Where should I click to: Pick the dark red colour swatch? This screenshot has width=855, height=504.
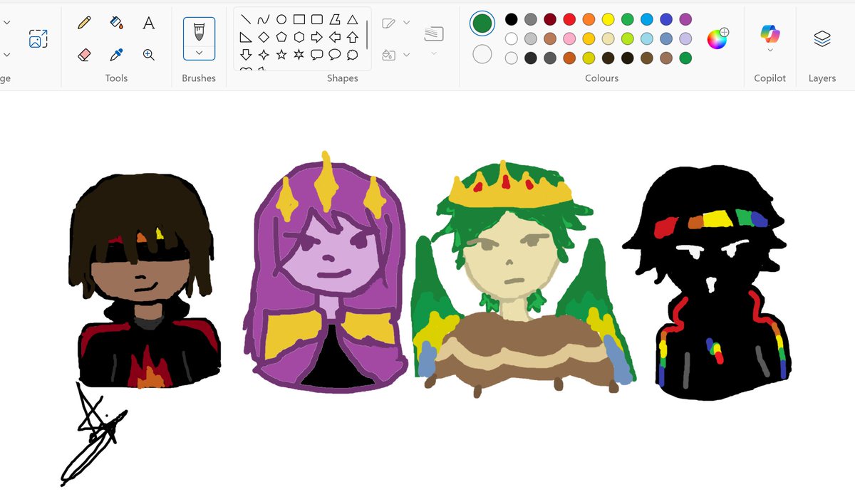[550, 19]
